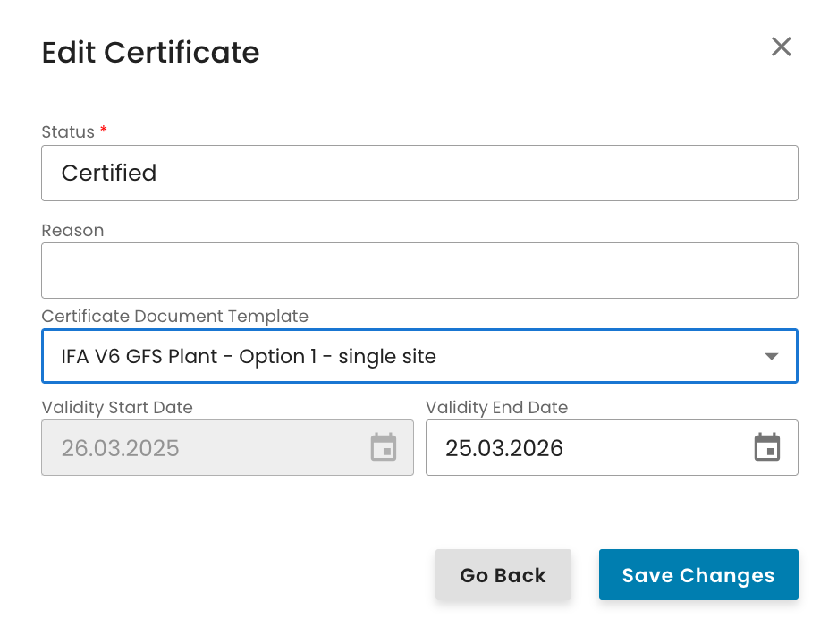This screenshot has width=837, height=644.
Task: Click the greyed-out 26.03.2025 start date
Action: (121, 448)
